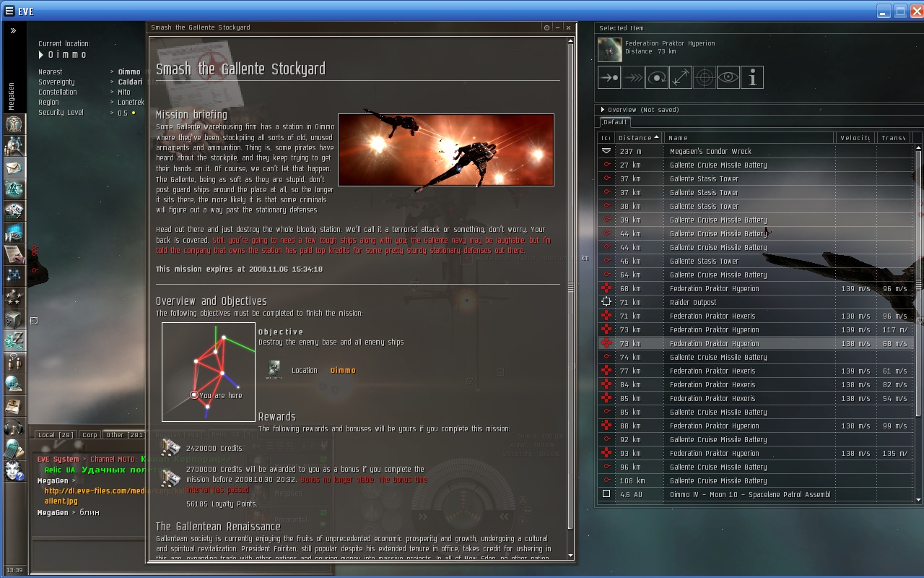Click the mission window scrollbar up arrow
This screenshot has width=924, height=578.
click(570, 41)
